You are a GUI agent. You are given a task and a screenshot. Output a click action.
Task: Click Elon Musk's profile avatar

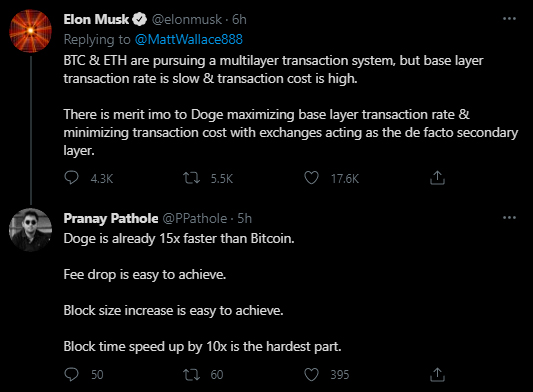pos(31,31)
